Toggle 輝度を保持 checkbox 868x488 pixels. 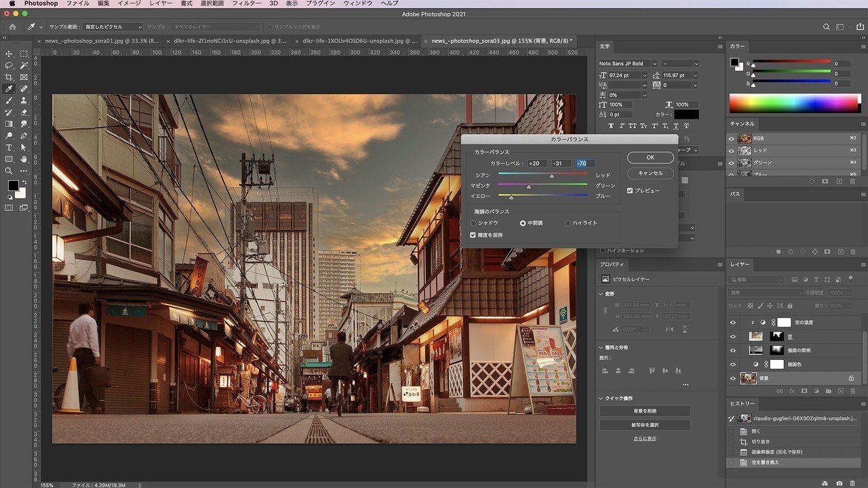click(x=473, y=235)
